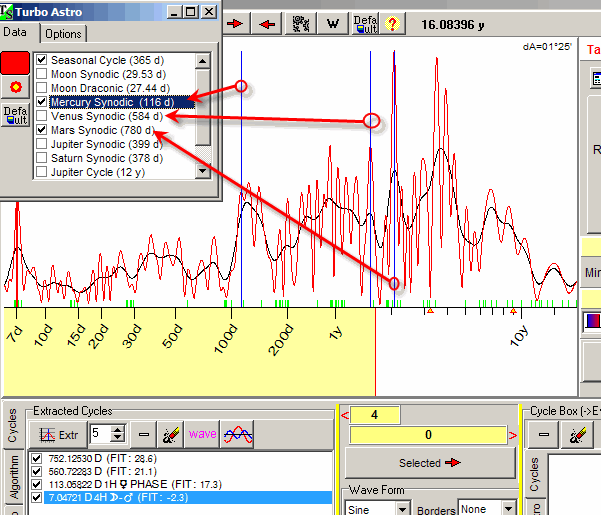Click the cycle list scroll up arrow
601x515 pixels.
click(x=202, y=61)
